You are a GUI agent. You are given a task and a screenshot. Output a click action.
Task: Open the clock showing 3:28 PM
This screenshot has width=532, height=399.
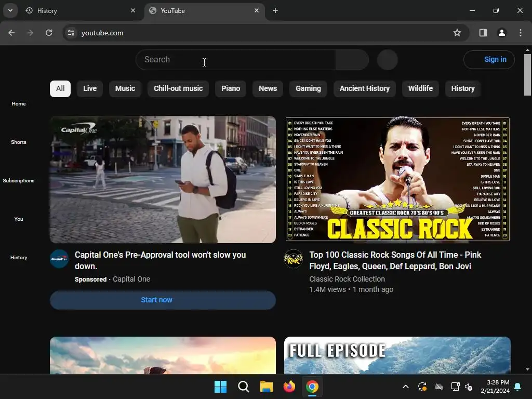[495, 387]
